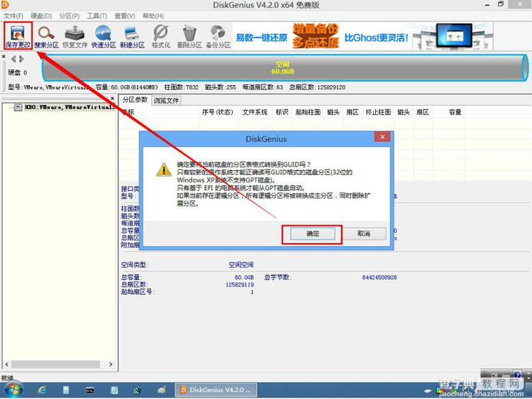Click the free space value 空闲空间

[241, 265]
